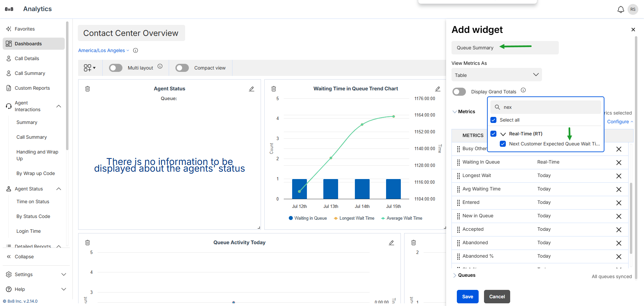
Task: Remove the Accepted metric
Action: (619, 230)
